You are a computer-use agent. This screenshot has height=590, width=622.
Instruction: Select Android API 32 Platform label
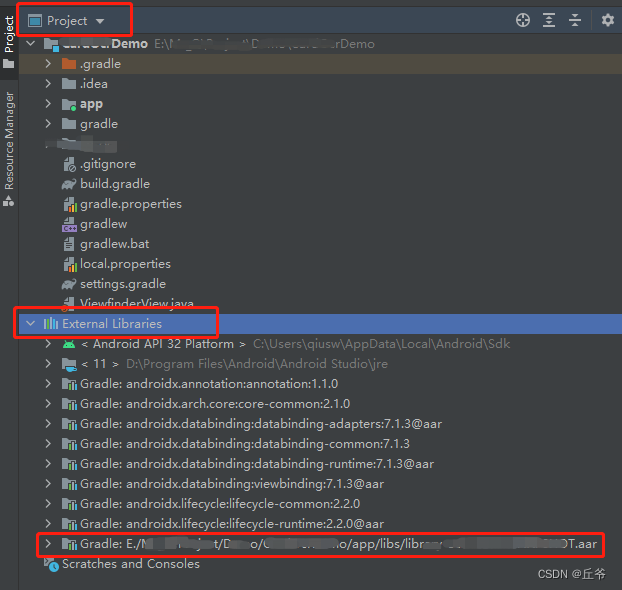[163, 344]
